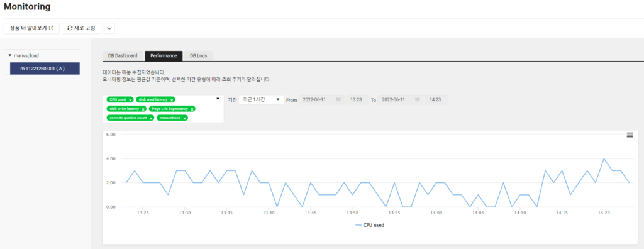Click the 기간 label
Image resolution: width=644 pixels, height=249 pixels.
pos(232,100)
